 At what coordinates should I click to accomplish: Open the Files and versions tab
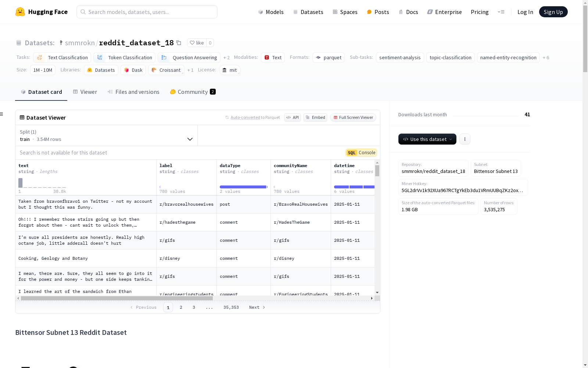(133, 92)
